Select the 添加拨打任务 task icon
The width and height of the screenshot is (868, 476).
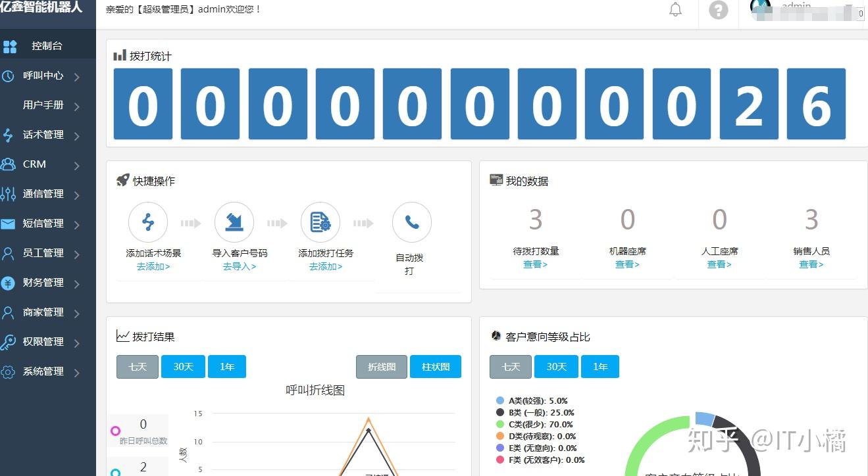pyautogui.click(x=320, y=222)
